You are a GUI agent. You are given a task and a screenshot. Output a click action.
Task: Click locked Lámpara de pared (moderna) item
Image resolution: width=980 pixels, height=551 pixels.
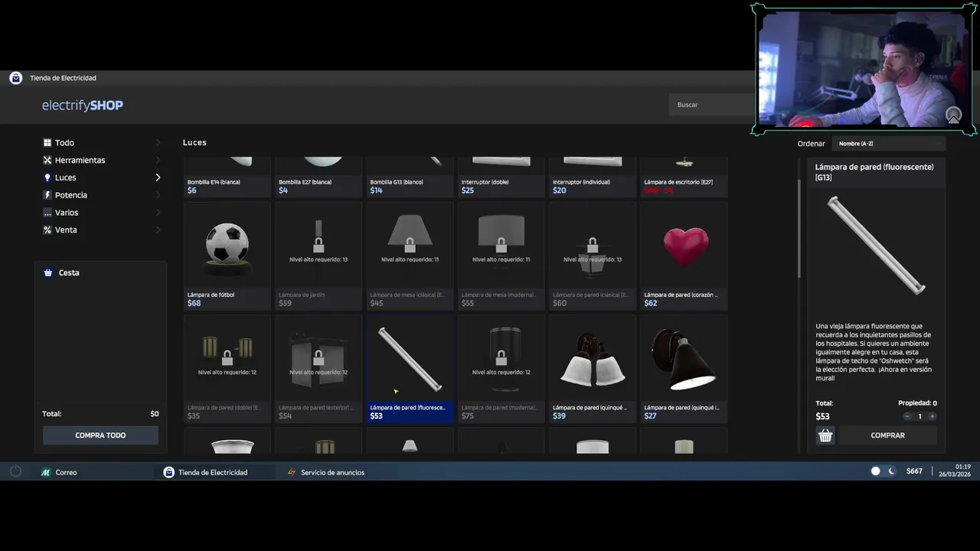click(501, 369)
